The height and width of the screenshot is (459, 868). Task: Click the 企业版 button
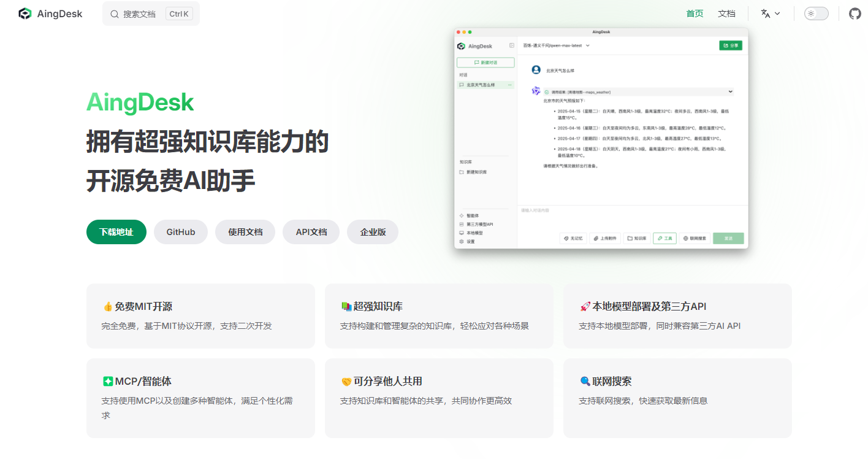click(x=373, y=232)
